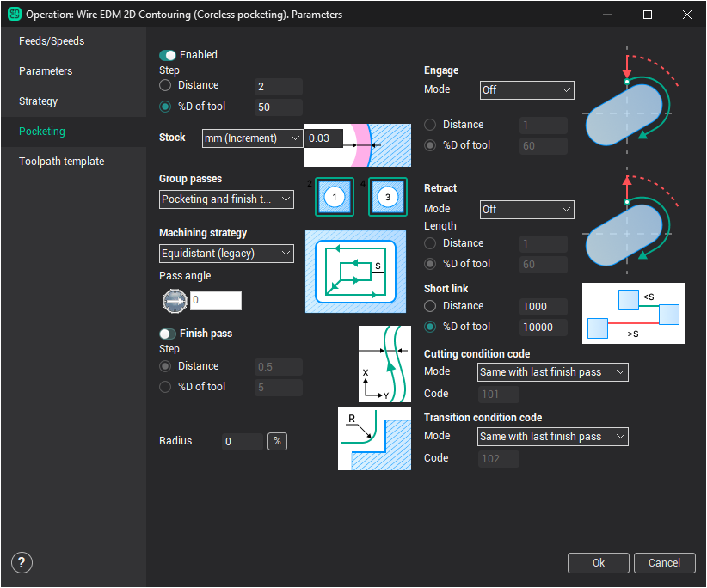Disable the Enabled toggle switch
Viewport: 707px width, 588px height.
click(x=168, y=55)
